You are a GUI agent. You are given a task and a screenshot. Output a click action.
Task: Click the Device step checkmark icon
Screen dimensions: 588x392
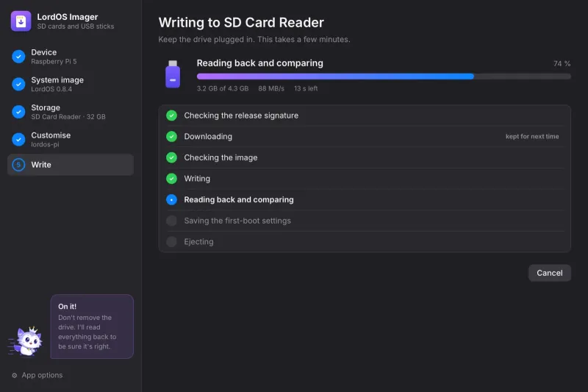[18, 57]
